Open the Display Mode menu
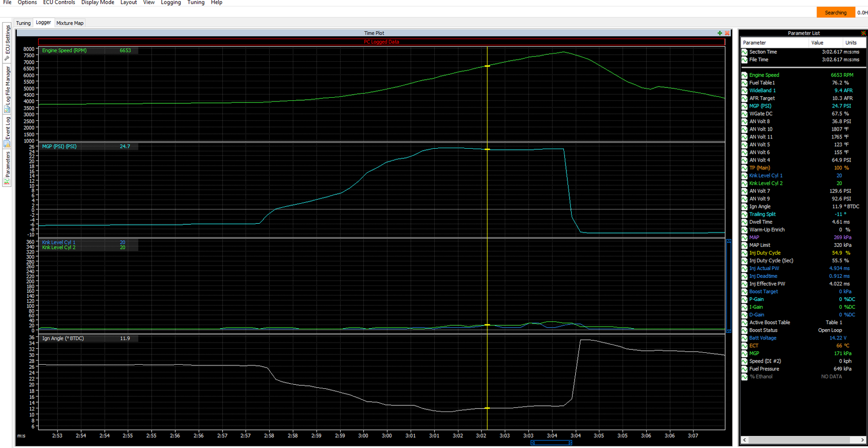The height and width of the screenshot is (448, 868). [x=98, y=3]
